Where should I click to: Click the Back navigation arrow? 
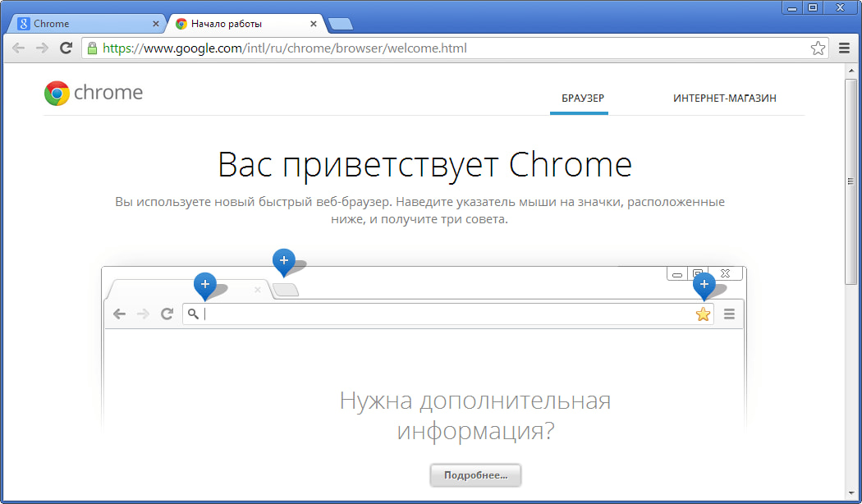18,48
